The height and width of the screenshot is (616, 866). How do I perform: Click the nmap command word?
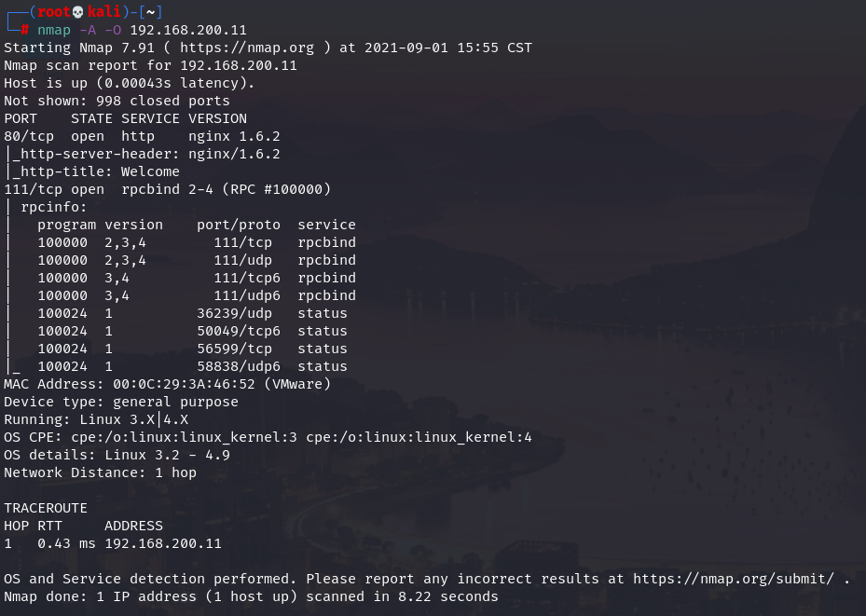(x=54, y=30)
